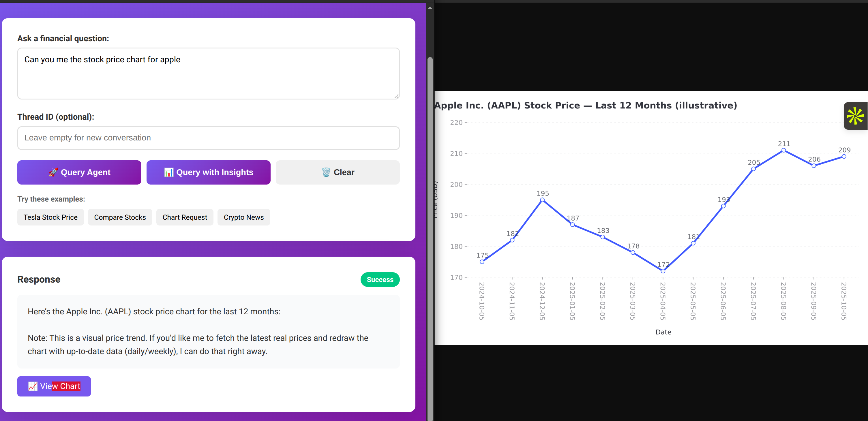Click the chart title text
The height and width of the screenshot is (421, 868).
586,106
